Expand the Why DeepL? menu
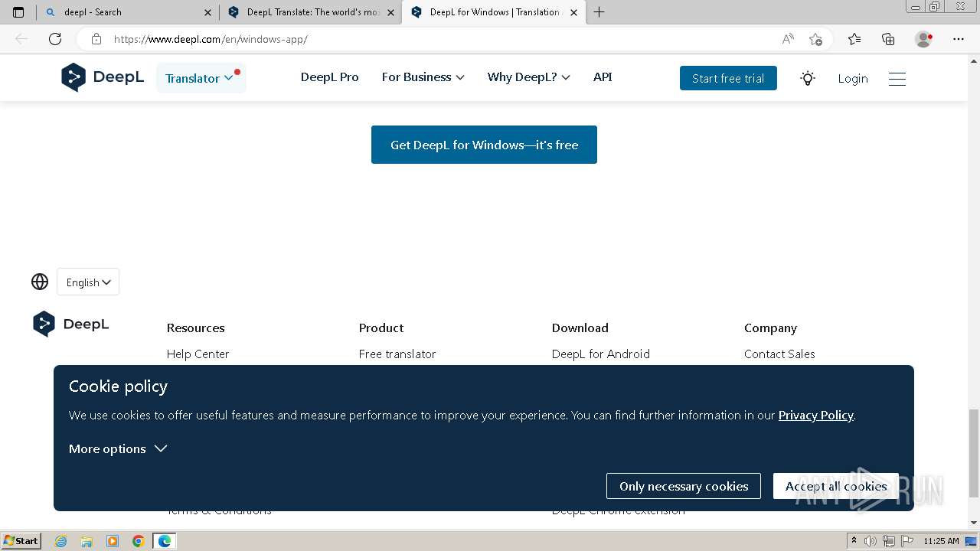Viewport: 980px width, 551px height. (x=529, y=77)
